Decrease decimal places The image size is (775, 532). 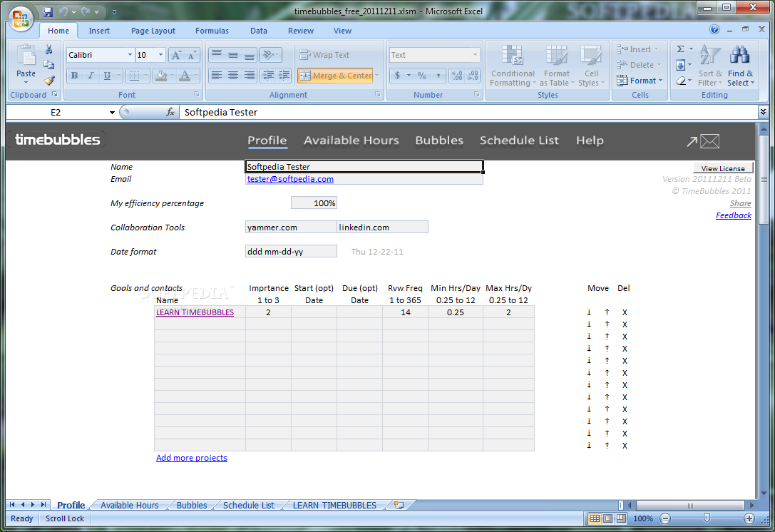pos(473,76)
